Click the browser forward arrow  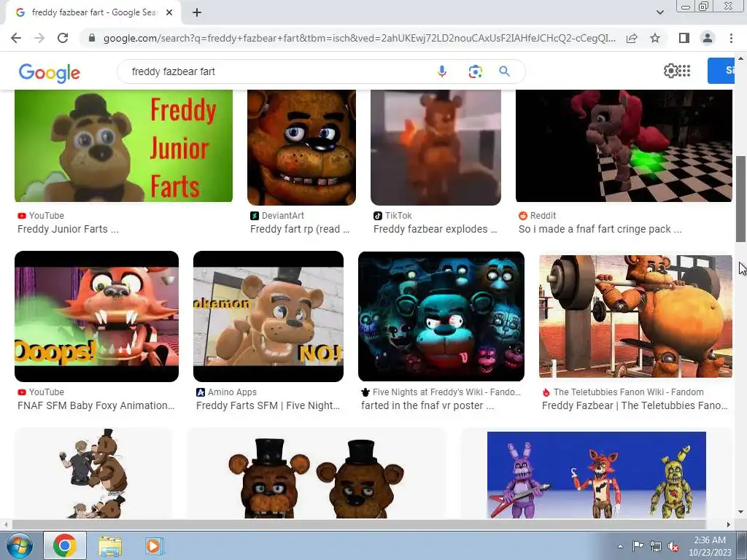tap(39, 38)
